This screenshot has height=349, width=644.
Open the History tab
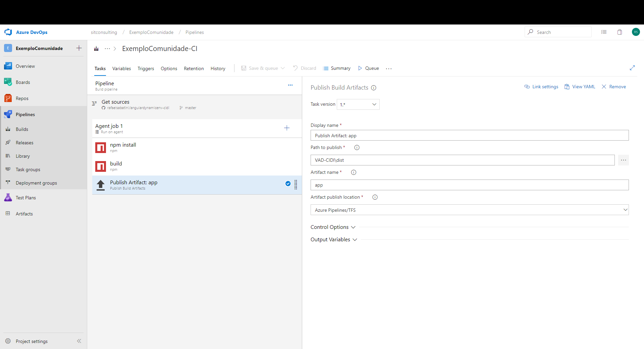pyautogui.click(x=218, y=68)
